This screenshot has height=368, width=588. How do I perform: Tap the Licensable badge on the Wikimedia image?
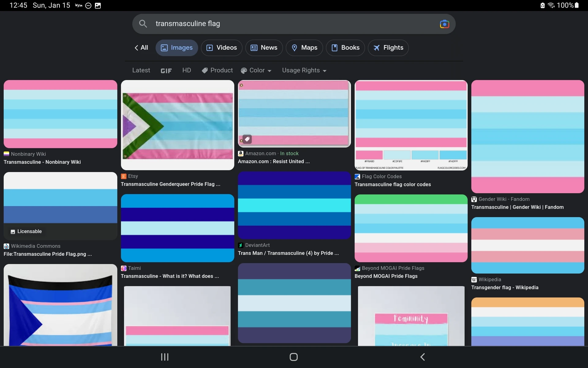(26, 232)
